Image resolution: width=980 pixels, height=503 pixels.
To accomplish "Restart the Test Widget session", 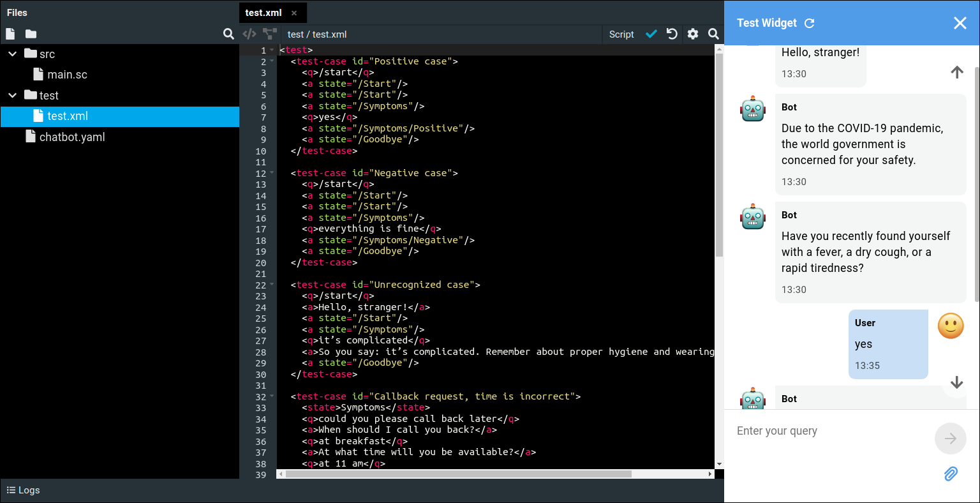I will click(x=810, y=23).
